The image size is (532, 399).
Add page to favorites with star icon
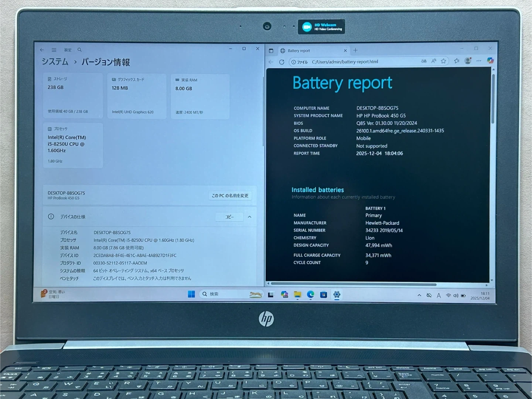[443, 61]
